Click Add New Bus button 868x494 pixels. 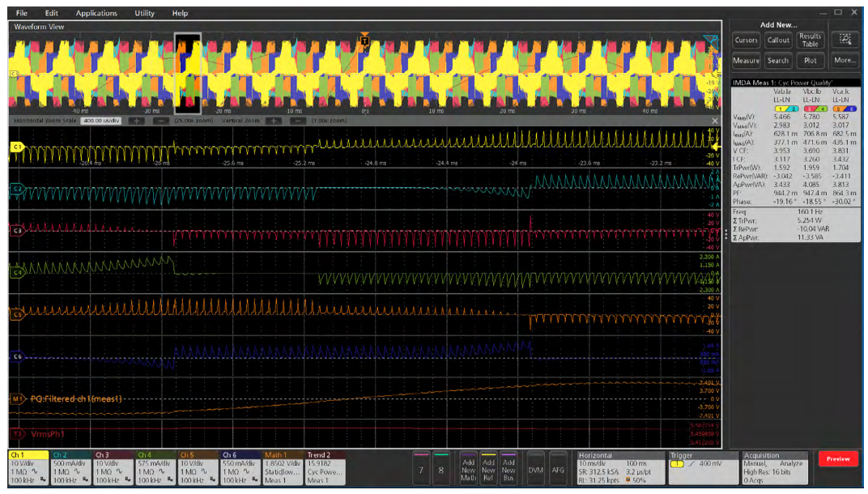pyautogui.click(x=508, y=469)
